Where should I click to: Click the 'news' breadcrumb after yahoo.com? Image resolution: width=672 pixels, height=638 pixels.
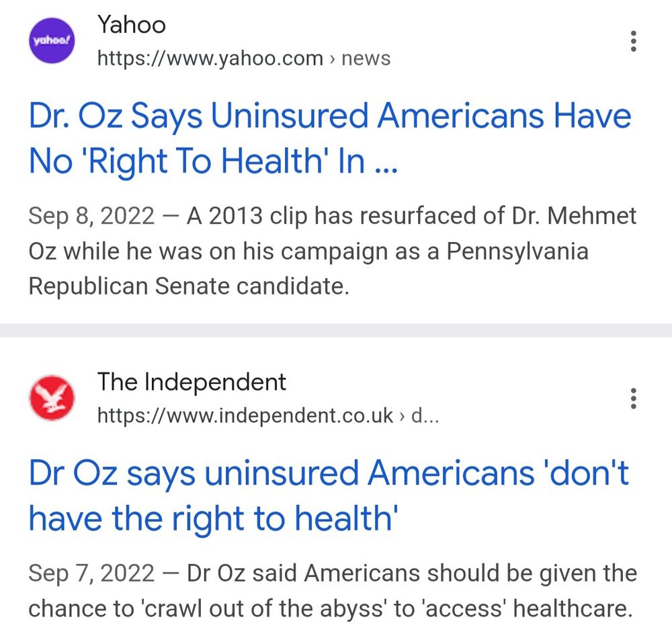366,58
